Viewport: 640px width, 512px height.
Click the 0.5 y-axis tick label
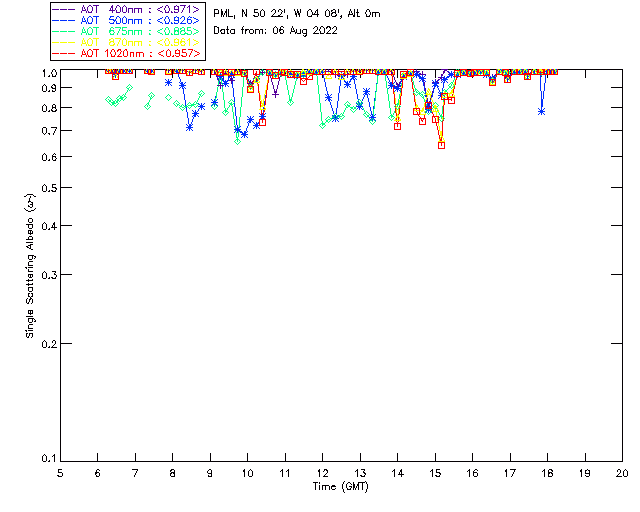[x=49, y=188]
